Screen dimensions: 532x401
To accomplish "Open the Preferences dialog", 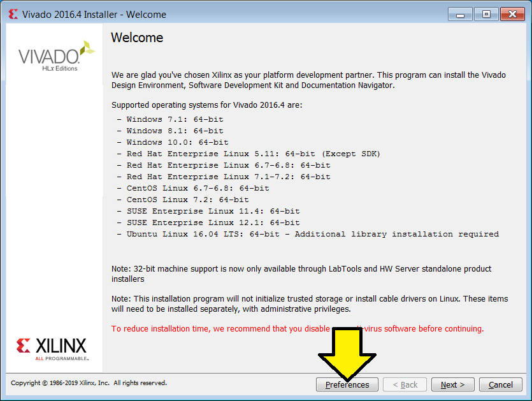I will tap(347, 384).
